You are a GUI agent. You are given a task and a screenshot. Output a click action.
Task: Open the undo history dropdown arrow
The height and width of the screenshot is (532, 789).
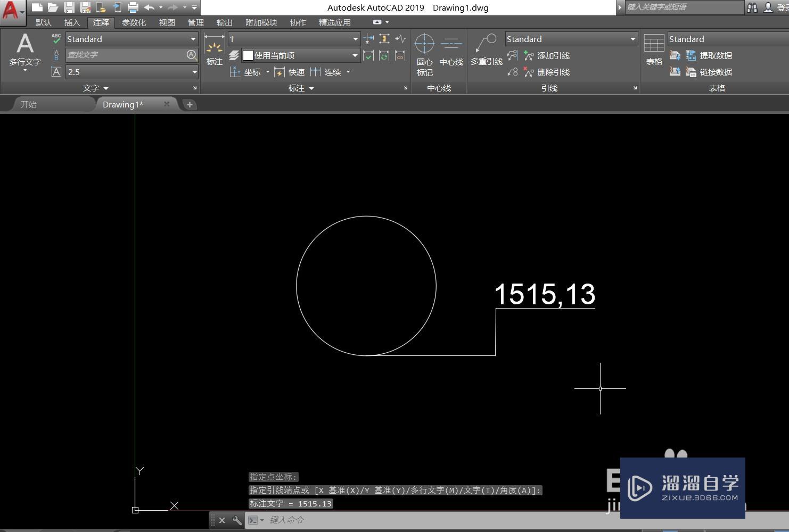[161, 7]
